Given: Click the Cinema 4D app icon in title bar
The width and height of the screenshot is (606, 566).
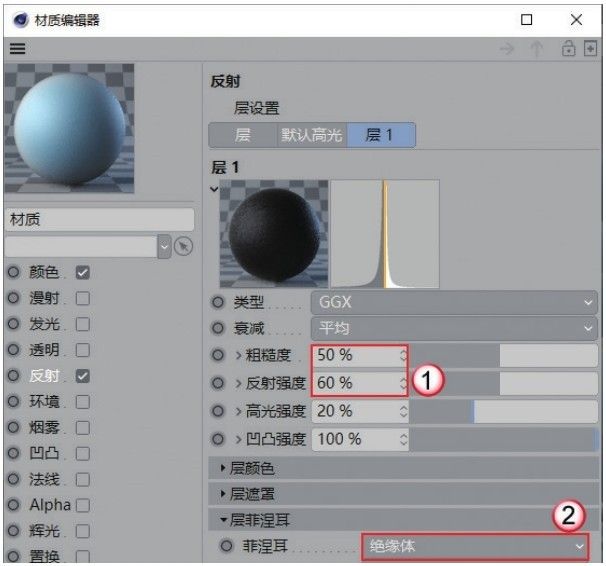Looking at the screenshot, I should tap(20, 20).
